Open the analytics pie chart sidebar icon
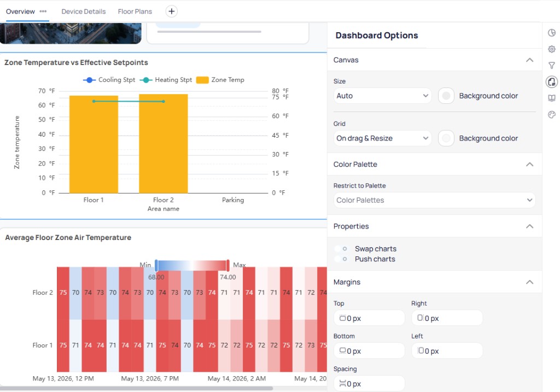This screenshot has width=560, height=392. [x=552, y=33]
